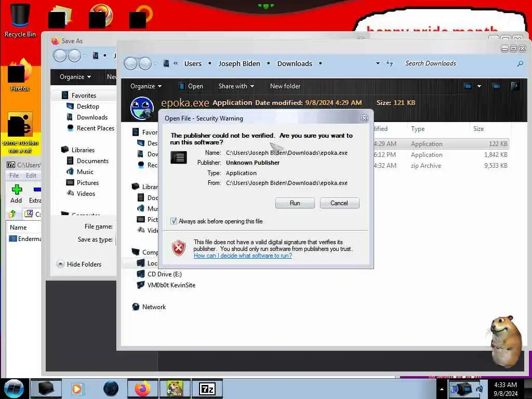Click the Start button orb
This screenshot has height=399, width=532.
[14, 389]
